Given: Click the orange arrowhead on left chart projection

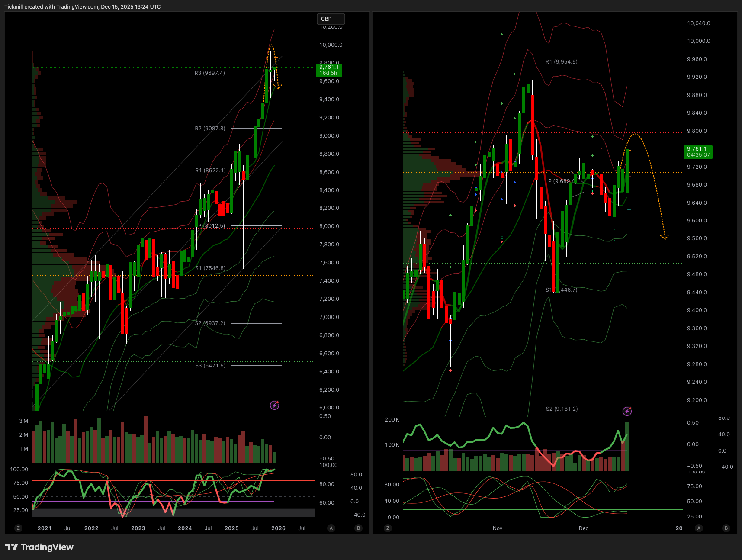Looking at the screenshot, I should 279,87.
